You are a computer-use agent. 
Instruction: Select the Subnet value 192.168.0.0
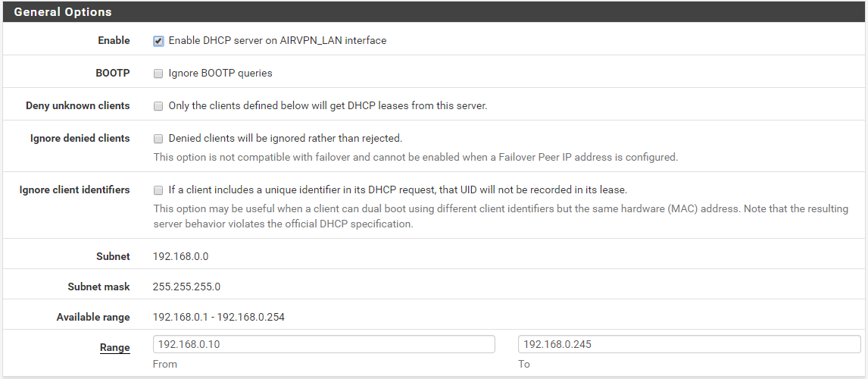(x=180, y=256)
